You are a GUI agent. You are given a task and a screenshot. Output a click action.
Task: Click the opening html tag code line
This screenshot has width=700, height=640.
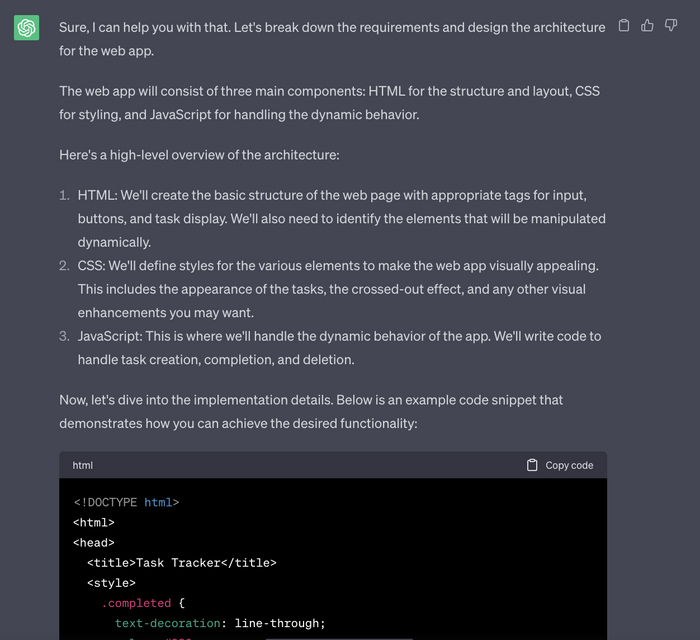click(94, 522)
